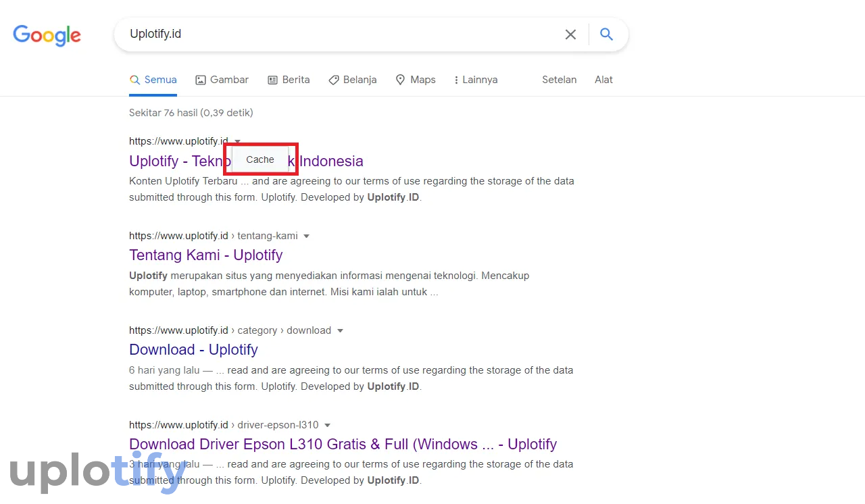Screen dimensions: 865x504
Task: Click the driver-epson-l310 breadcrumb URL
Action: [x=224, y=425]
